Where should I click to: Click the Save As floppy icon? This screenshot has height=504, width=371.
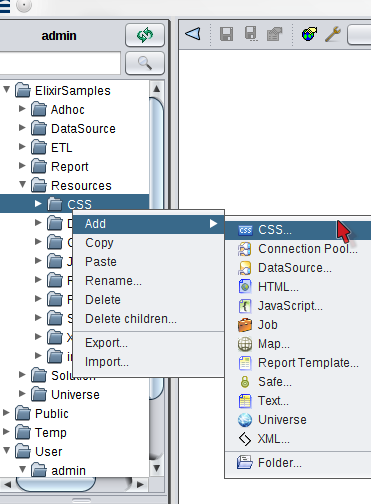(251, 34)
